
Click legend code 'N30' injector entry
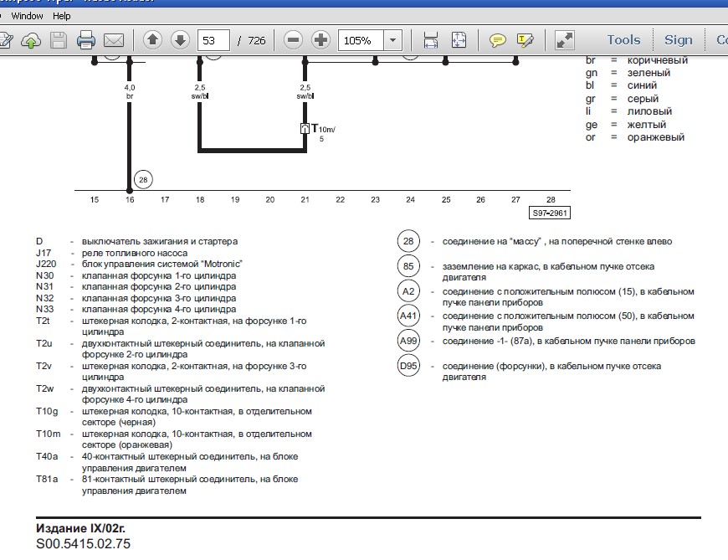point(44,275)
